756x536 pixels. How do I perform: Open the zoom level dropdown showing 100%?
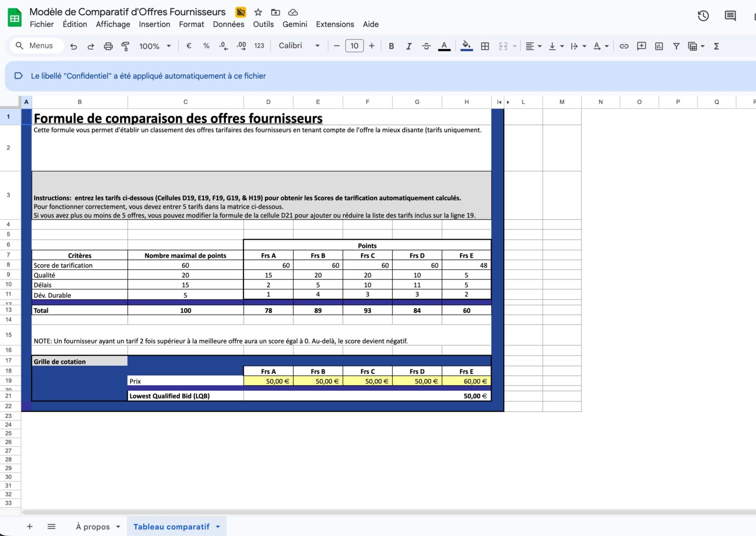tap(155, 46)
